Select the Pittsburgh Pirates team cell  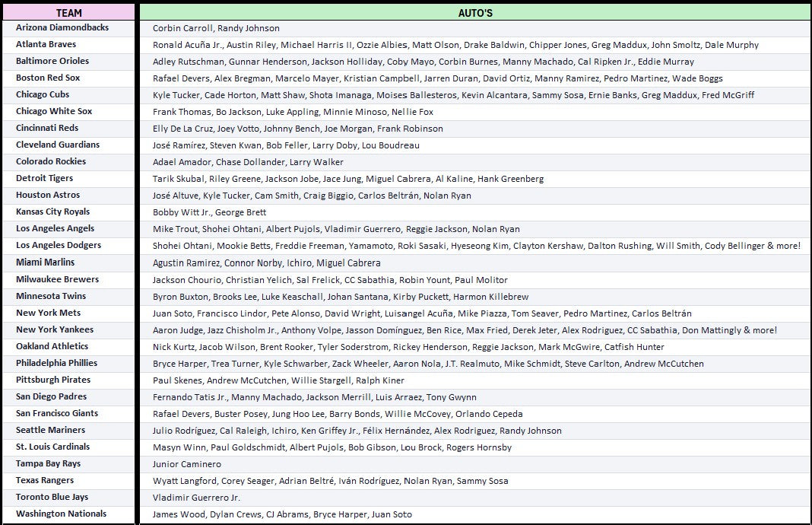(x=68, y=380)
